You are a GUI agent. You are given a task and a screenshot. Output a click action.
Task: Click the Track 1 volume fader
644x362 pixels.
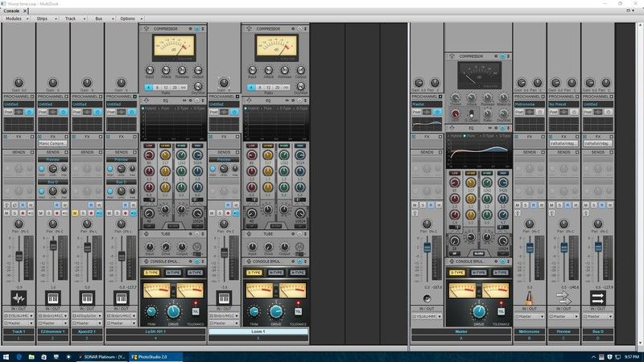(19, 256)
